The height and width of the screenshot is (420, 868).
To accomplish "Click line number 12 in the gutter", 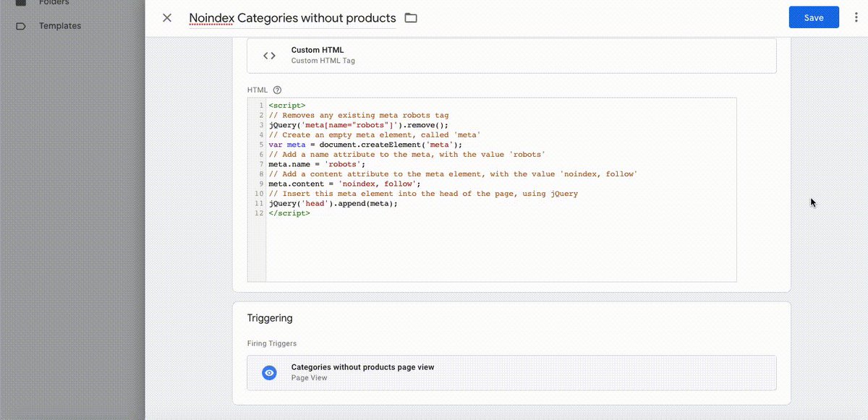I will pyautogui.click(x=258, y=213).
